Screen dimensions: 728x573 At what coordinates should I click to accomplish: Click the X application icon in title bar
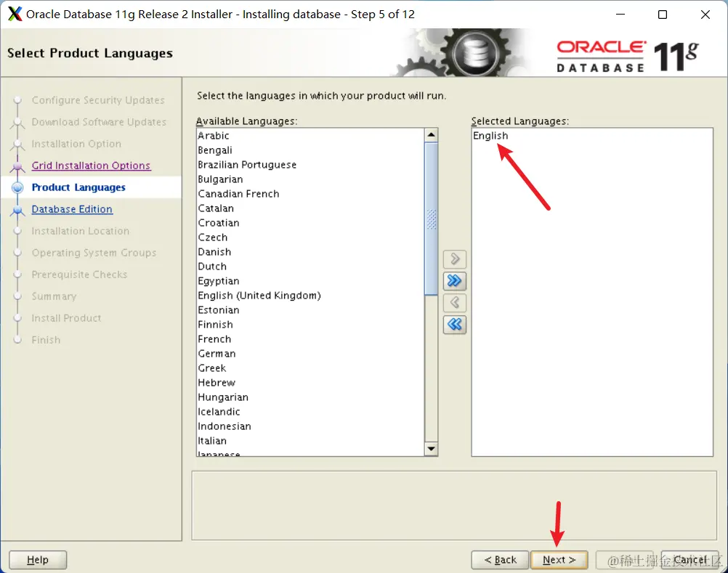tap(15, 14)
